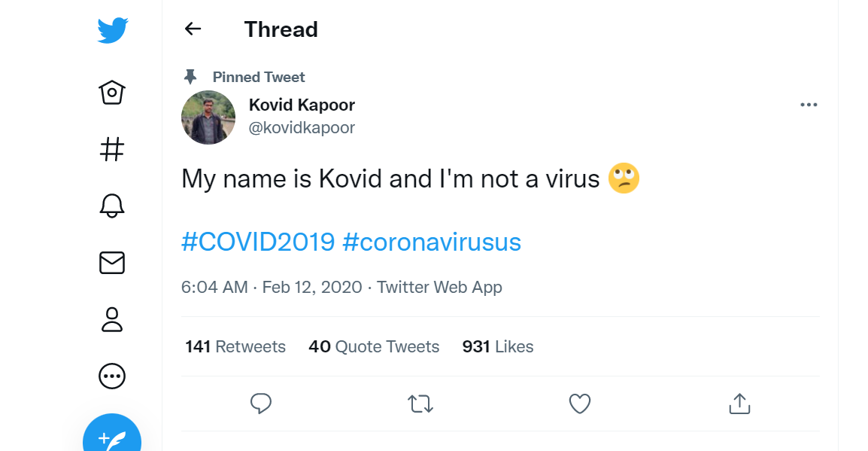Open the #coronavirusus hashtag link
This screenshot has width=868, height=451.
click(x=432, y=242)
